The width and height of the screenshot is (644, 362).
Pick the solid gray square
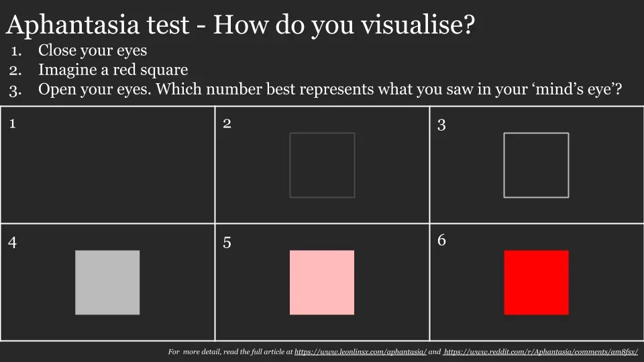[x=107, y=282]
